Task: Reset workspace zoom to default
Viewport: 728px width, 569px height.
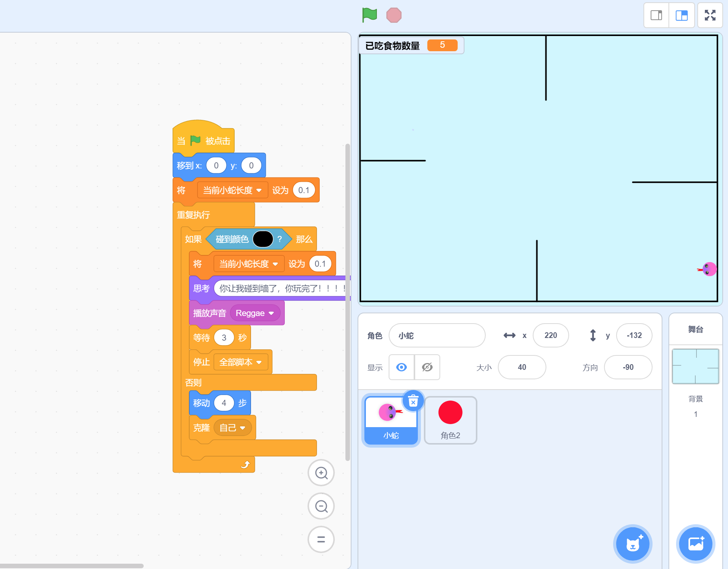Action: click(x=321, y=539)
